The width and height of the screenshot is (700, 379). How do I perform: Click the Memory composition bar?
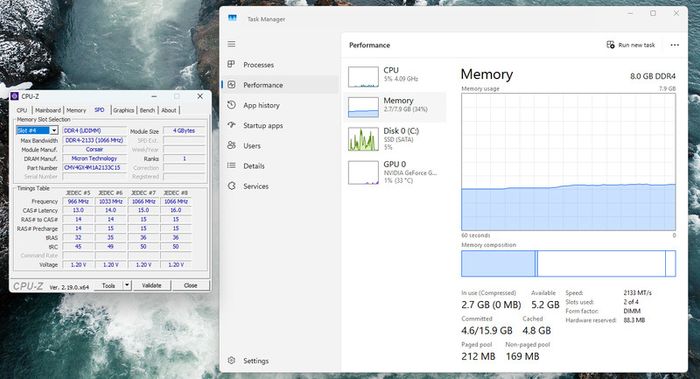point(568,263)
